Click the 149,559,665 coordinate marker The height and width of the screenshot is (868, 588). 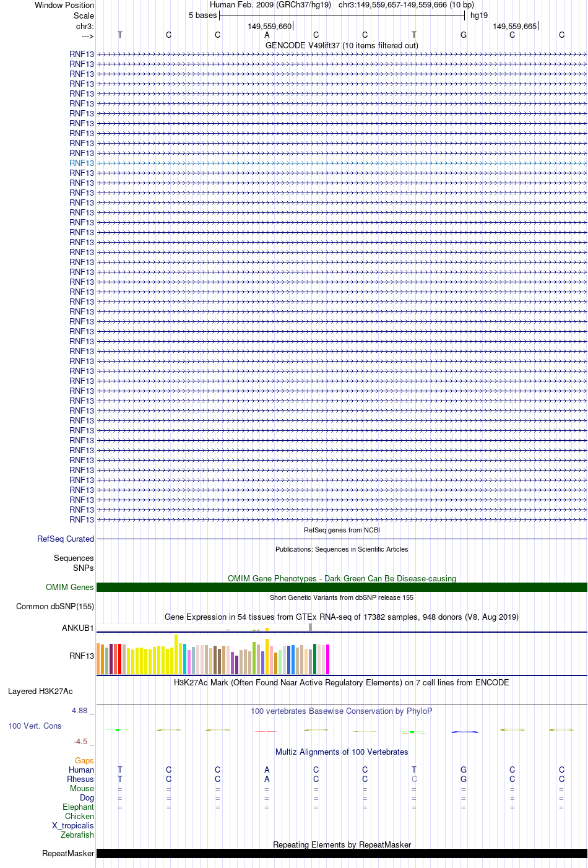click(514, 26)
